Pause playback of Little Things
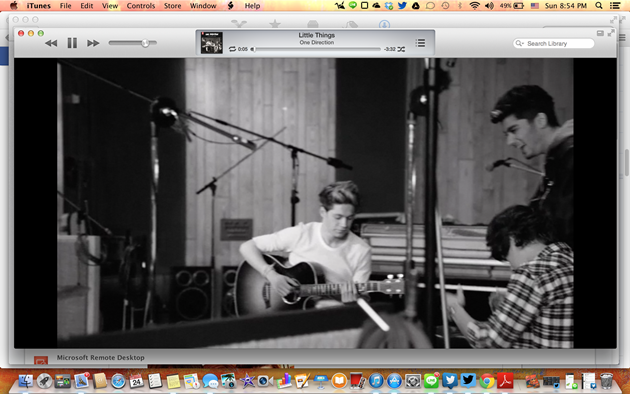Screen dimensions: 630x394 click(72, 43)
